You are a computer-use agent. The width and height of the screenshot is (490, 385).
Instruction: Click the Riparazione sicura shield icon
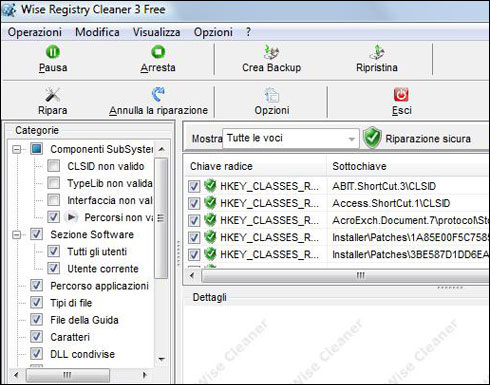372,137
